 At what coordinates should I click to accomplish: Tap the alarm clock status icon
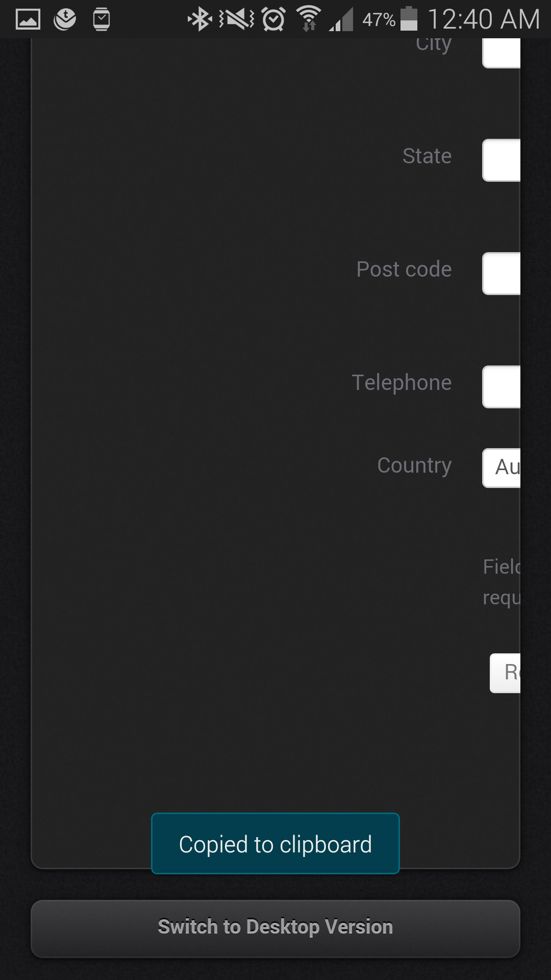pyautogui.click(x=273, y=19)
